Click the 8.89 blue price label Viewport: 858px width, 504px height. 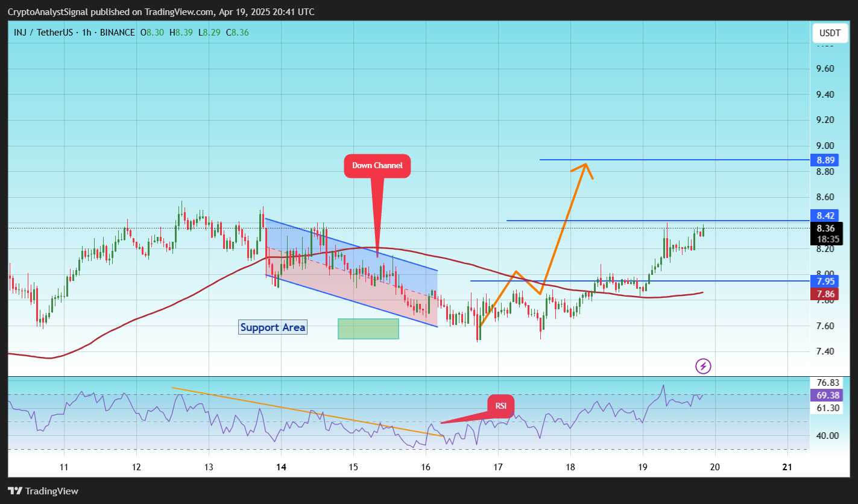click(x=825, y=160)
